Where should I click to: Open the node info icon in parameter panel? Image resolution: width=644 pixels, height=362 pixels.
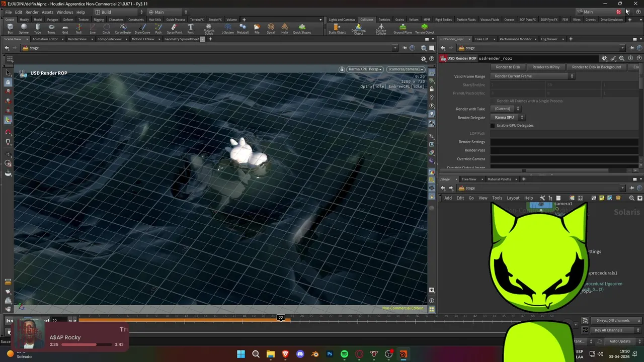pyautogui.click(x=630, y=58)
